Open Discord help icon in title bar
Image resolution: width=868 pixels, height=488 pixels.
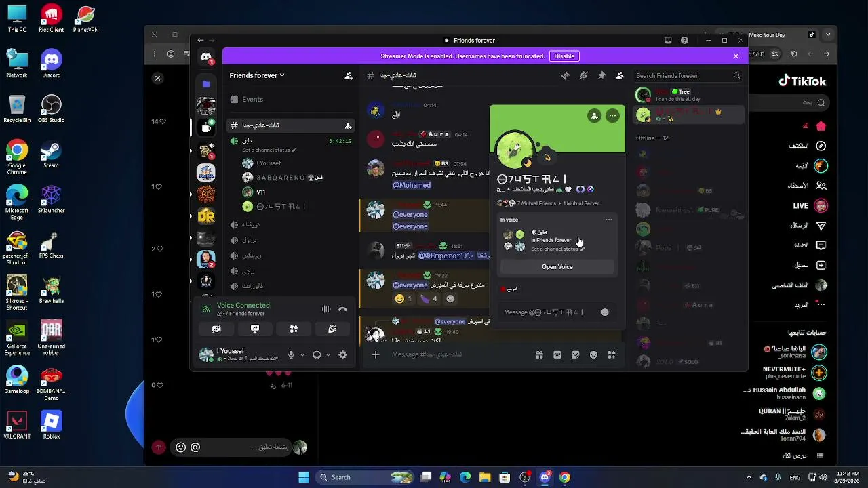(x=684, y=41)
